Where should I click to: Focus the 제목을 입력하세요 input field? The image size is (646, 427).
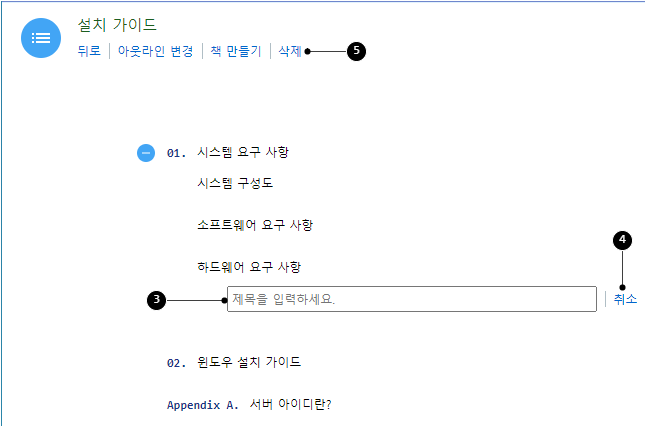412,299
